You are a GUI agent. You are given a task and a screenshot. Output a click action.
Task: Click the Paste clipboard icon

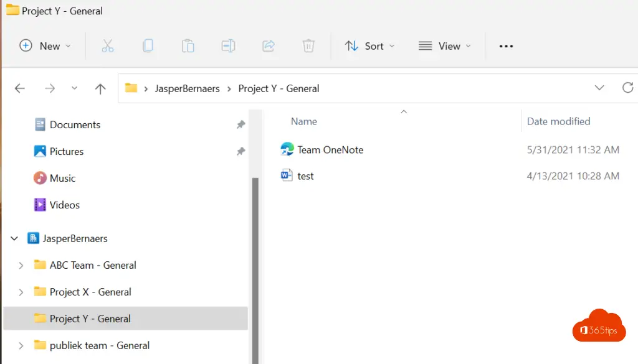point(188,45)
